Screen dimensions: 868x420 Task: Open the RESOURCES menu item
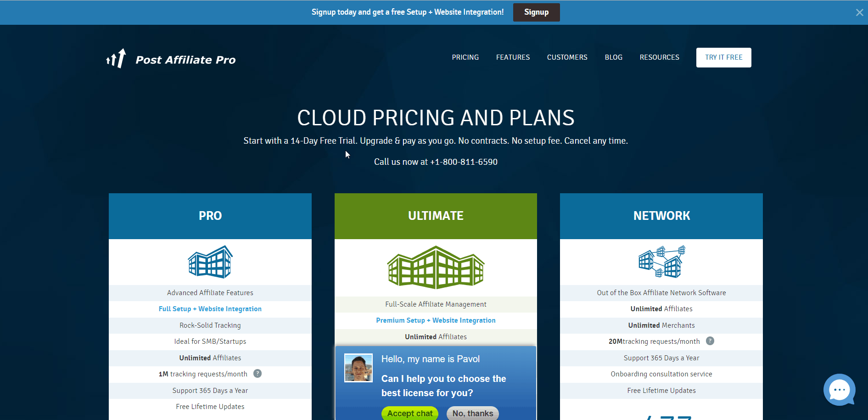[659, 57]
